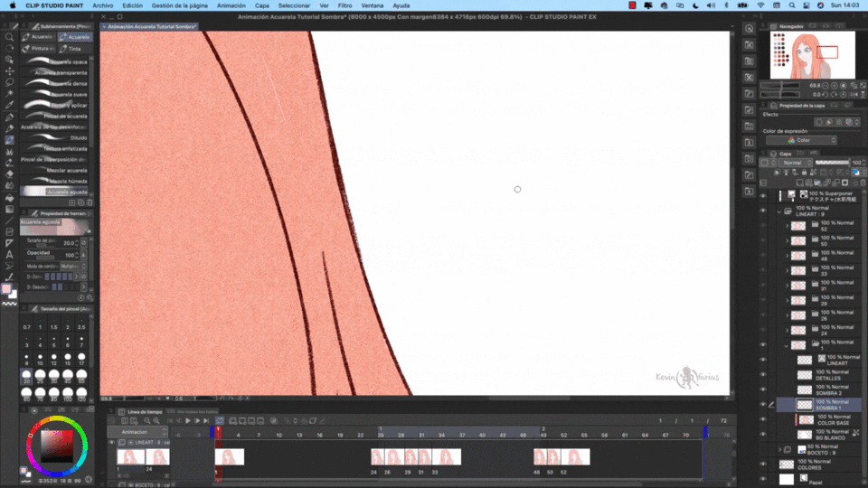868x488 pixels.
Task: Expand the BOCETO : 9 folder
Action: pos(779,450)
